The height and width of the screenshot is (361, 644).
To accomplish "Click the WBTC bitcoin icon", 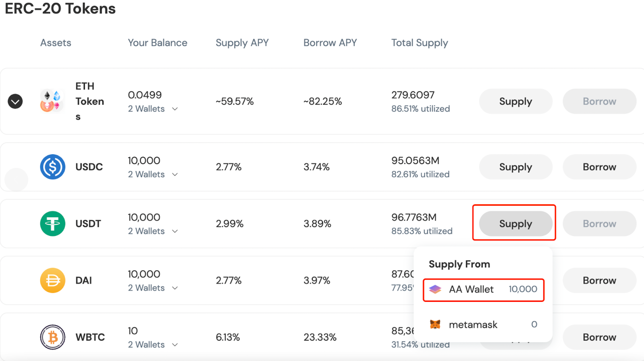I will pos(53,337).
